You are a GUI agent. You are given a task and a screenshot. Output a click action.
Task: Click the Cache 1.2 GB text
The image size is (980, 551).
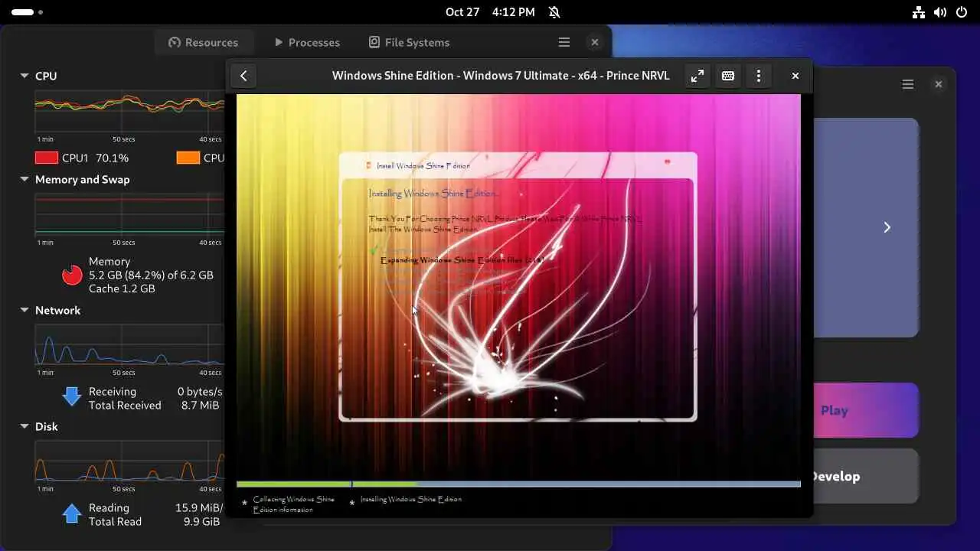[122, 289]
